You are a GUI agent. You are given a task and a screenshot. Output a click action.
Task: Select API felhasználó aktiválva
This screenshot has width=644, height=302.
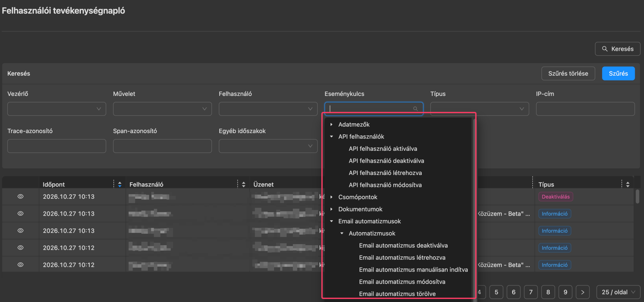click(383, 149)
